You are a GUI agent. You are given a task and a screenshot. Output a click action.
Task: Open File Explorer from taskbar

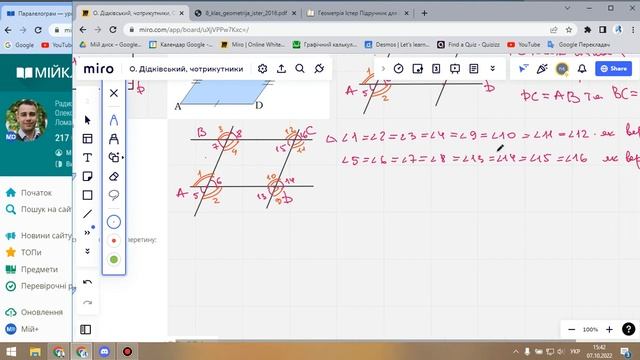[x=35, y=351]
